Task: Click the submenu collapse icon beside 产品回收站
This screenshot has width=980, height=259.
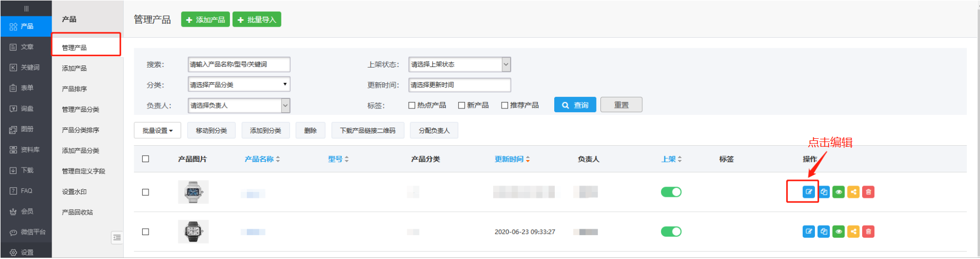Action: click(117, 237)
